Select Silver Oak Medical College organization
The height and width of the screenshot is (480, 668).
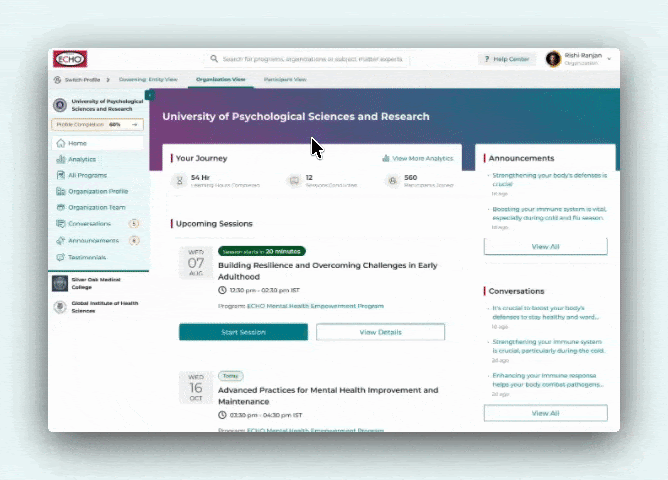(x=98, y=283)
